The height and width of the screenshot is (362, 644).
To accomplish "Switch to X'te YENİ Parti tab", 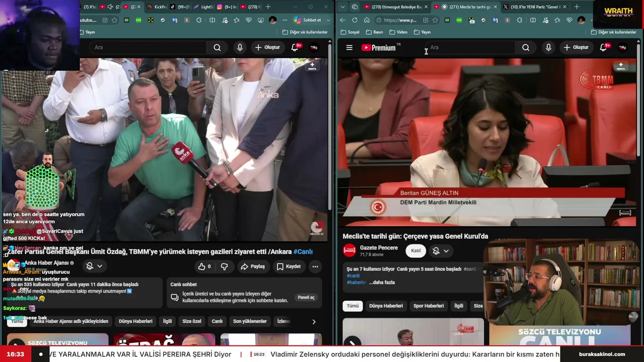I will tap(535, 7).
